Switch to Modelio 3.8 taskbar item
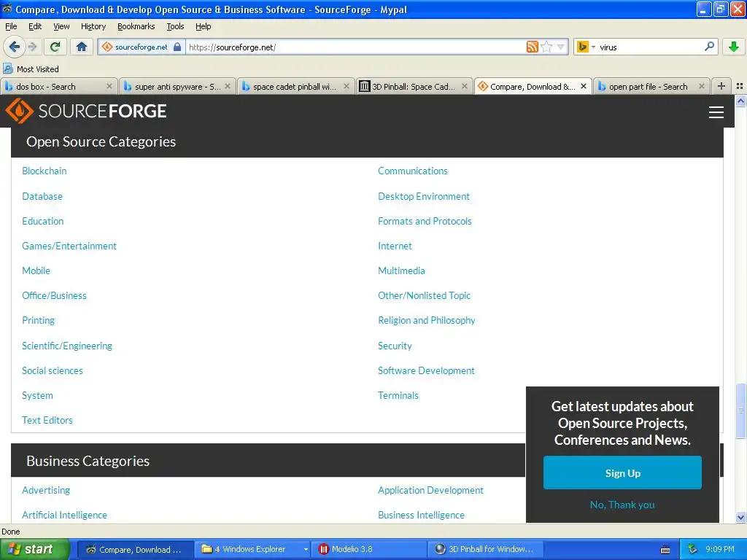747x560 pixels. coord(368,549)
